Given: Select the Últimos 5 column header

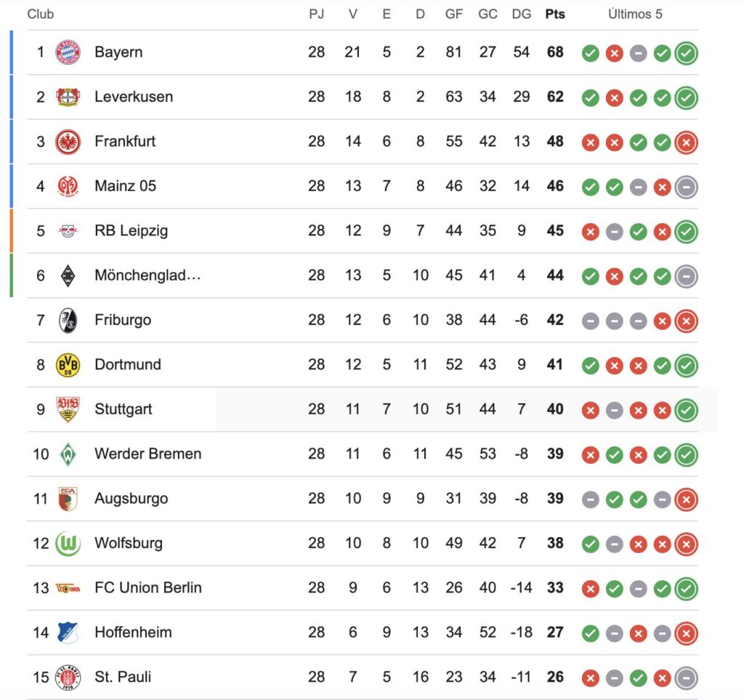Looking at the screenshot, I should (x=635, y=15).
